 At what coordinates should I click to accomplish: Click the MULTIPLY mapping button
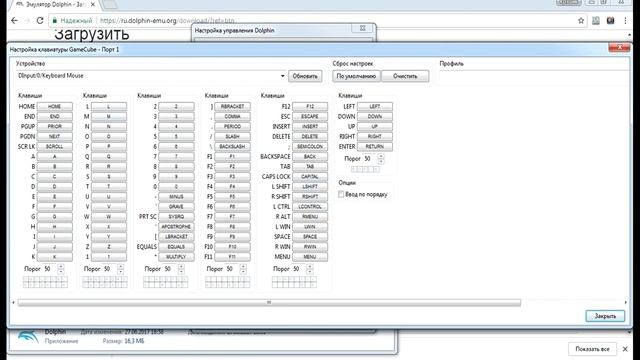click(x=176, y=257)
